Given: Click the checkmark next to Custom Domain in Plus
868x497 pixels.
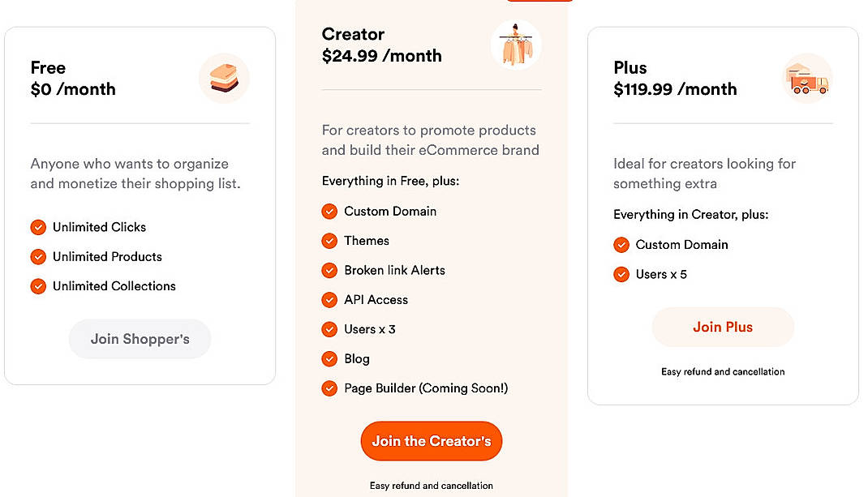Looking at the screenshot, I should tap(621, 245).
